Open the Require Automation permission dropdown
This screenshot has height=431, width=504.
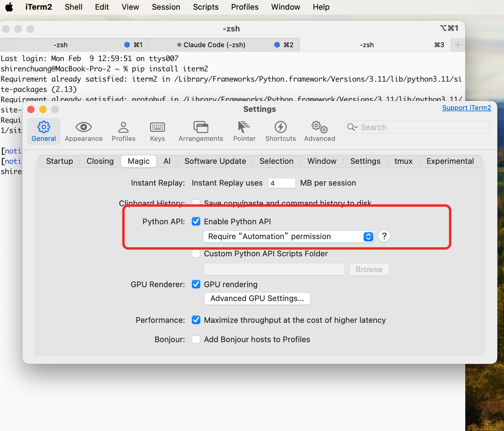[289, 236]
